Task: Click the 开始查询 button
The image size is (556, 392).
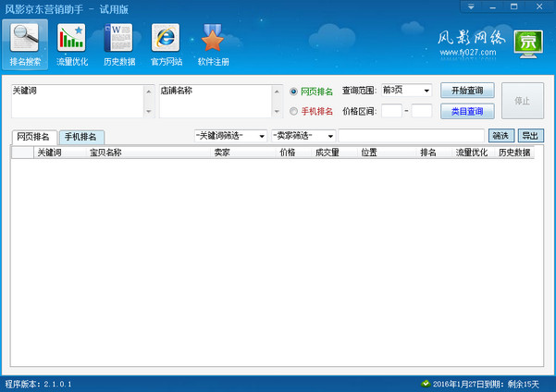Action: pos(467,91)
